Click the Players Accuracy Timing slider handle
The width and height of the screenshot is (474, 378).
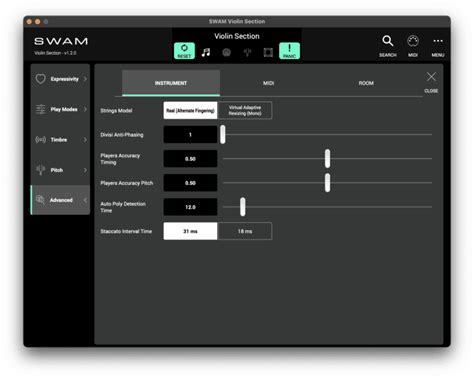(327, 158)
